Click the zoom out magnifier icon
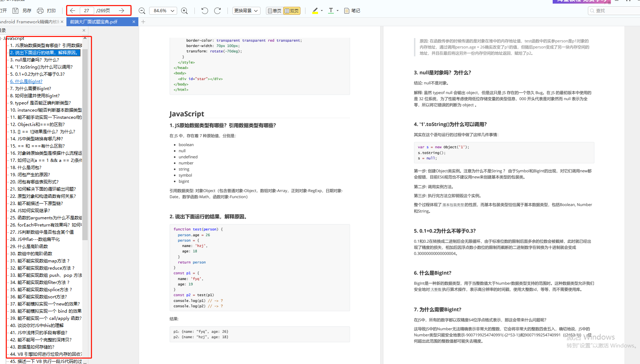The height and width of the screenshot is (364, 640). pyautogui.click(x=142, y=10)
